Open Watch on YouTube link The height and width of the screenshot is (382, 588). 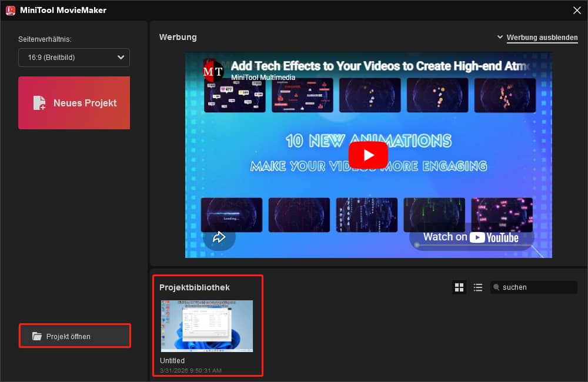[x=470, y=237]
